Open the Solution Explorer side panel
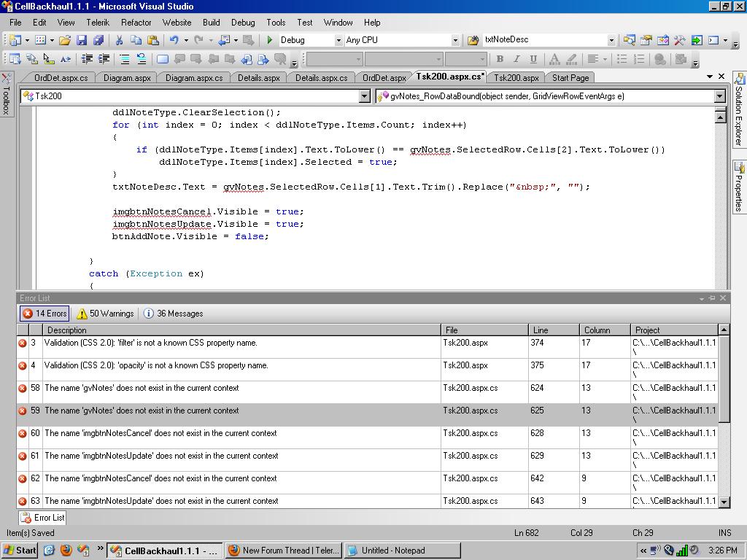Viewport: 747px width, 560px height. pos(739,109)
